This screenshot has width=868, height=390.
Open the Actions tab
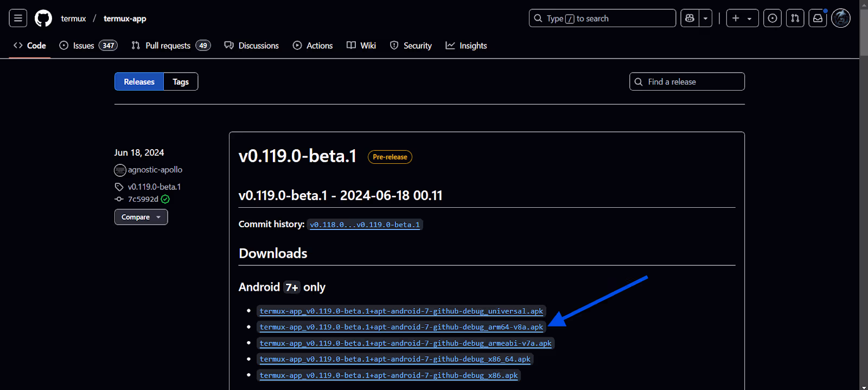point(313,46)
